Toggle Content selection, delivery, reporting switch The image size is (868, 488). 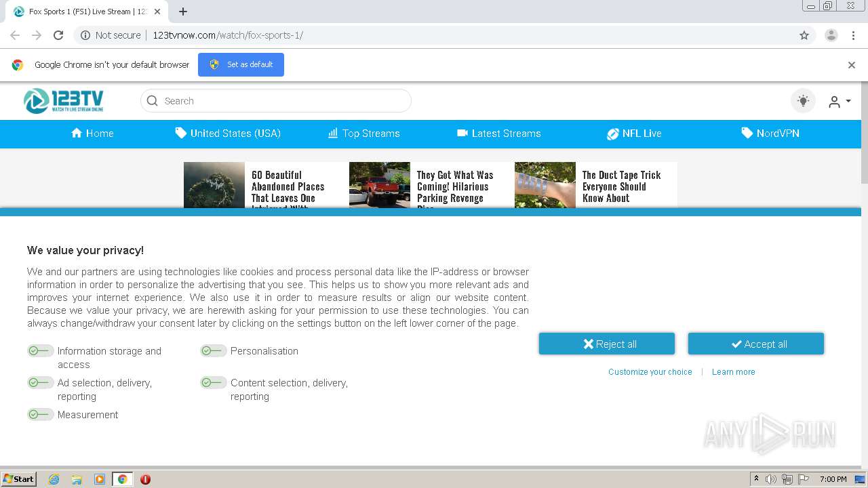pyautogui.click(x=213, y=382)
